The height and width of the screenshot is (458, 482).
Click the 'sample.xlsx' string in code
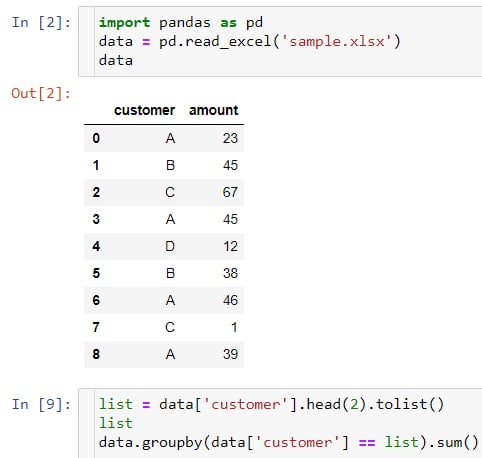tap(337, 42)
